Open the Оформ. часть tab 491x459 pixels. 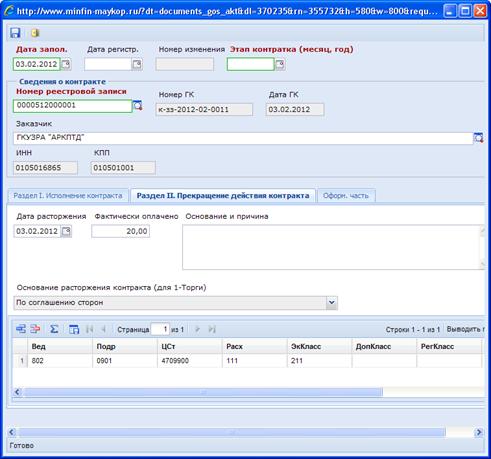pos(346,196)
